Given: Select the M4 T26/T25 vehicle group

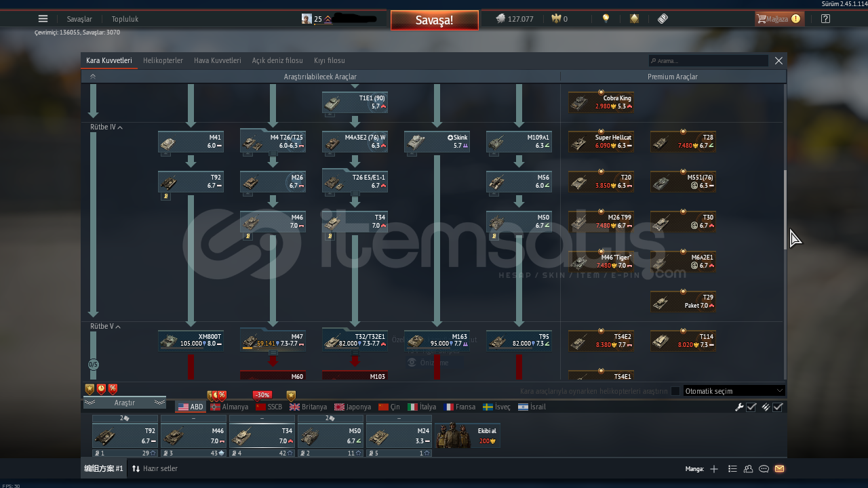Looking at the screenshot, I should tap(273, 142).
